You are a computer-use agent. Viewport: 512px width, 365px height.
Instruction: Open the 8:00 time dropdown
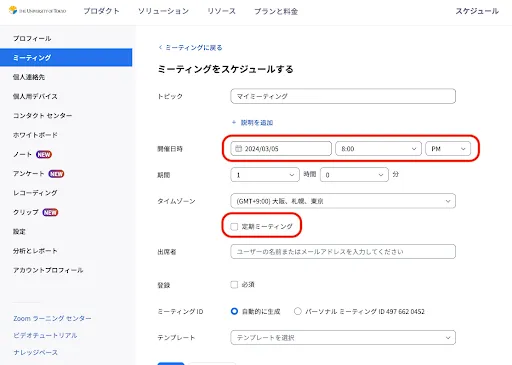(378, 149)
